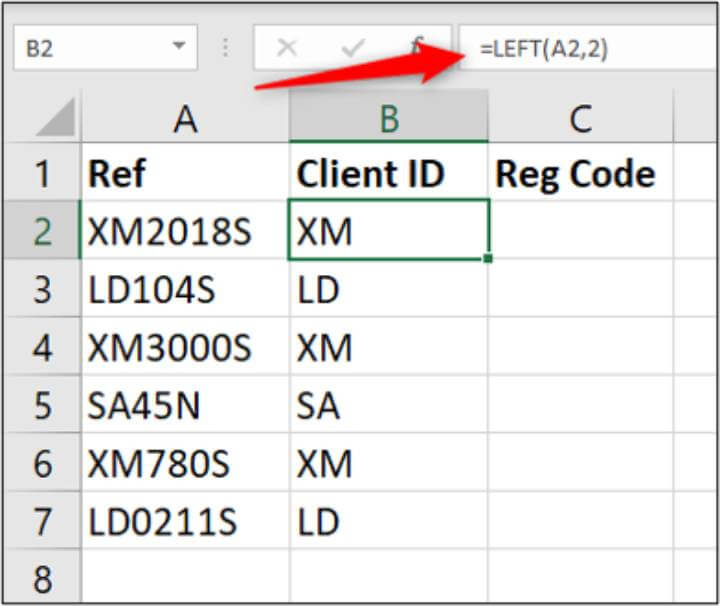This screenshot has width=720, height=606.
Task: Click the three-dot formula bar resize handle
Action: tap(226, 49)
